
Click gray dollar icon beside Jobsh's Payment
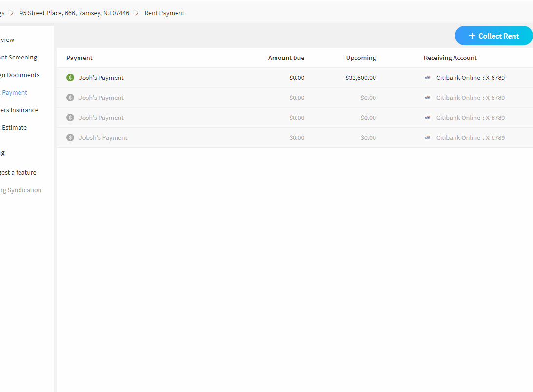pos(70,137)
